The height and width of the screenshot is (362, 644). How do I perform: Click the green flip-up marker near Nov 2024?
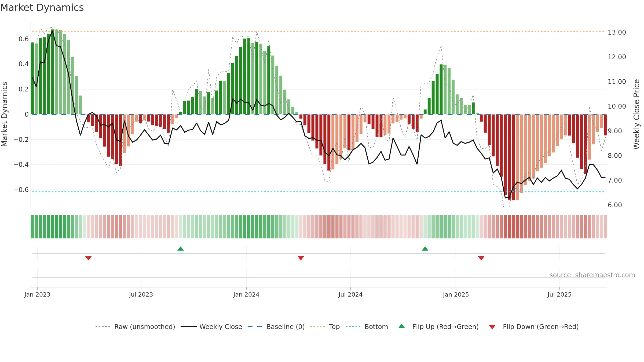pyautogui.click(x=425, y=249)
